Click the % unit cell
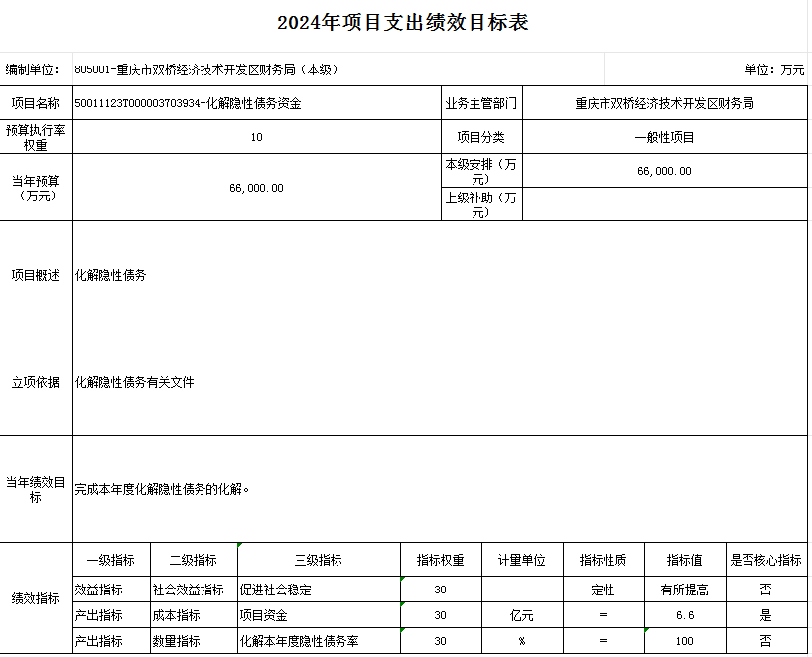The image size is (812, 657). pyautogui.click(x=522, y=640)
